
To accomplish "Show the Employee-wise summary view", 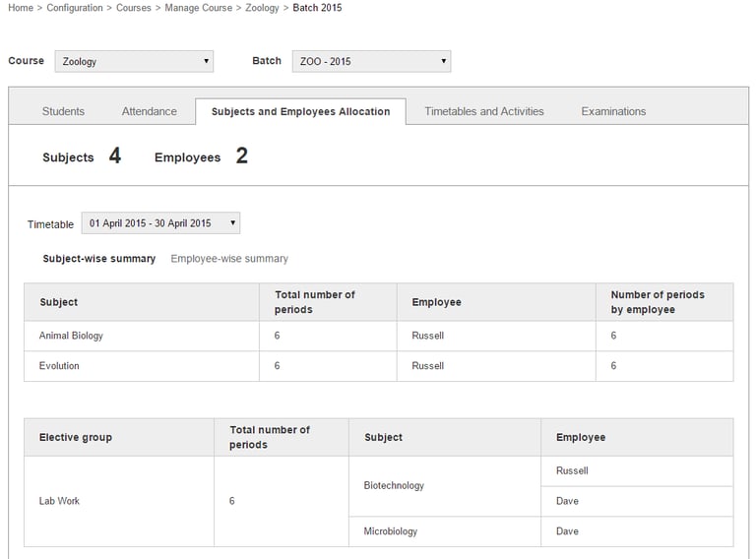I will click(229, 259).
